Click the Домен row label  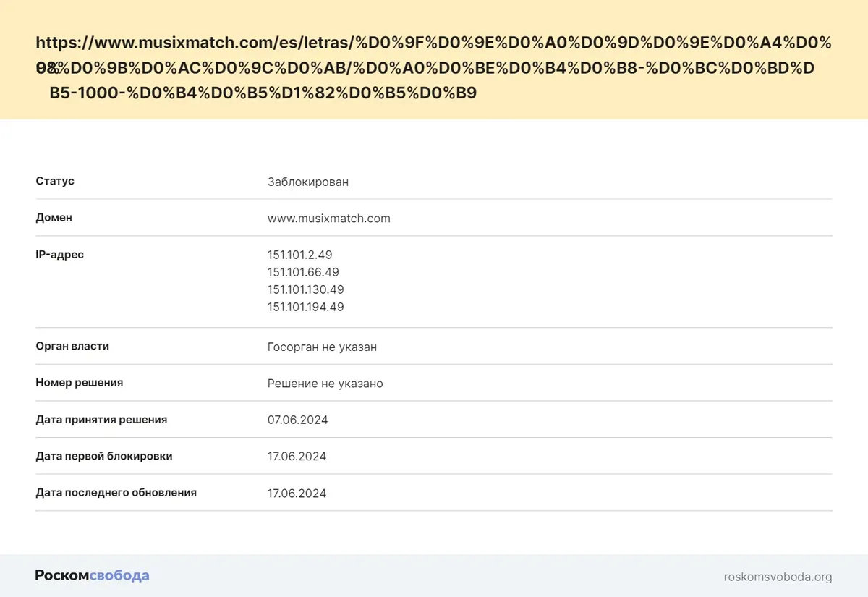(x=54, y=218)
